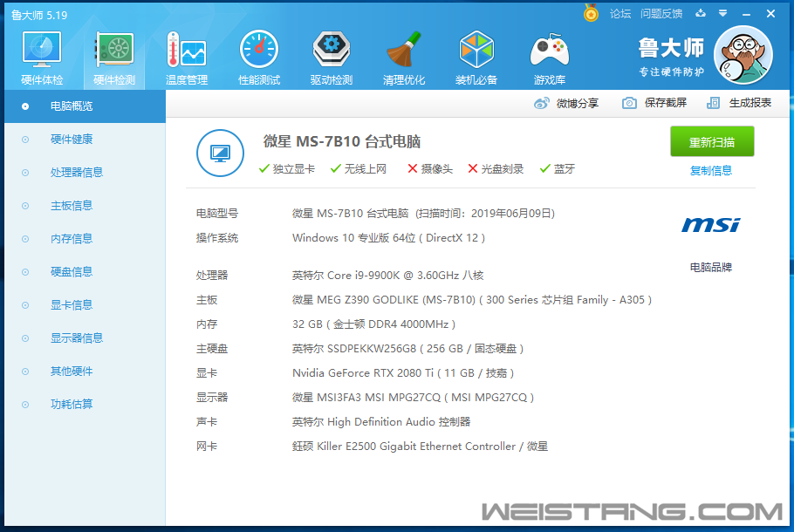This screenshot has width=794, height=532.
Task: Click the gold medal icon in title bar
Action: tap(591, 13)
